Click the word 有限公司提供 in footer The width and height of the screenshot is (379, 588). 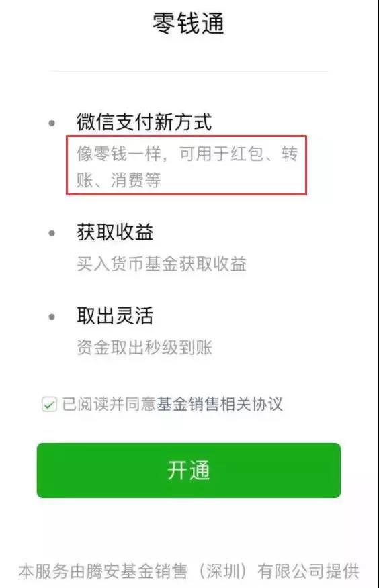308,571
